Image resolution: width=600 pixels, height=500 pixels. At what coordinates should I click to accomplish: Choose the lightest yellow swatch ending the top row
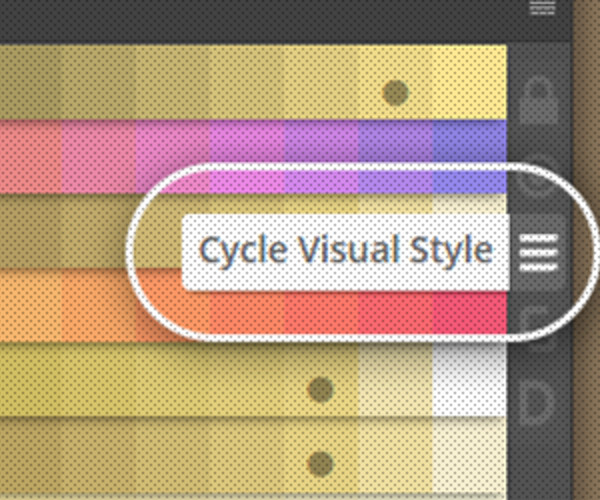click(x=470, y=82)
